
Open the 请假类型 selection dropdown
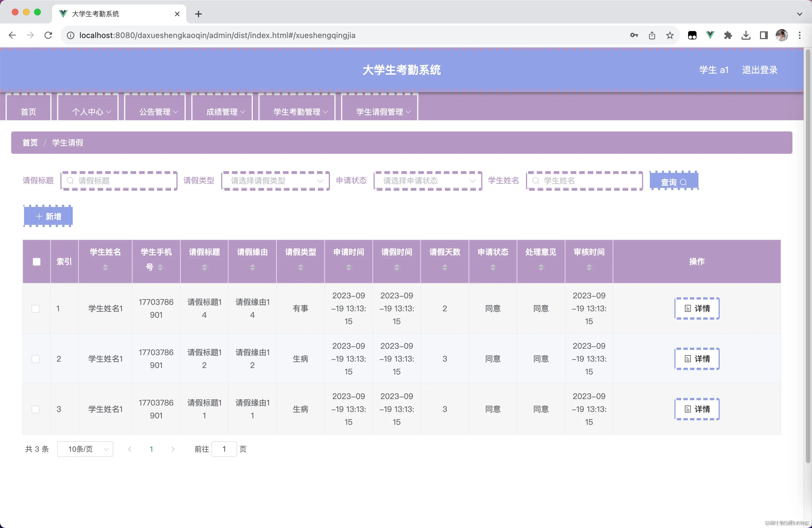pos(275,181)
